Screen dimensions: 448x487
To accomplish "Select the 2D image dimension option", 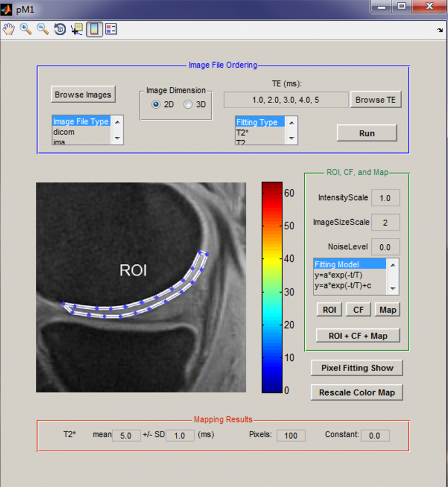I will pyautogui.click(x=156, y=104).
